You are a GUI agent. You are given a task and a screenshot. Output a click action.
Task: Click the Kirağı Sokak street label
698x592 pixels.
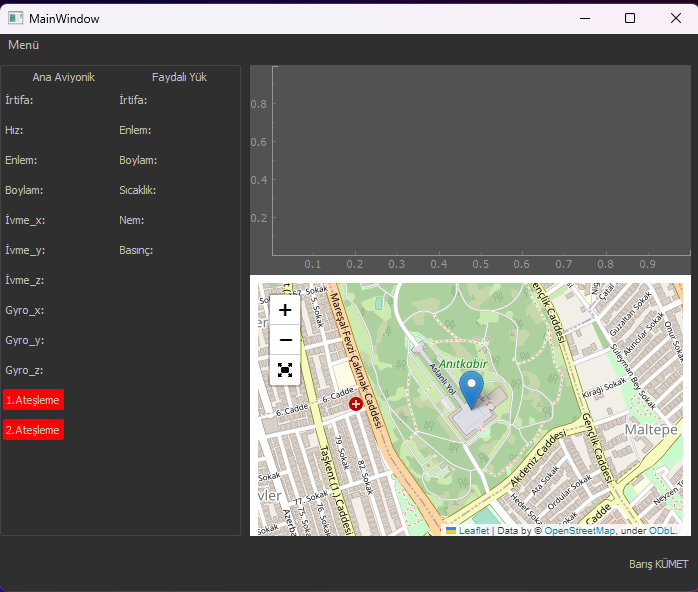coord(604,388)
